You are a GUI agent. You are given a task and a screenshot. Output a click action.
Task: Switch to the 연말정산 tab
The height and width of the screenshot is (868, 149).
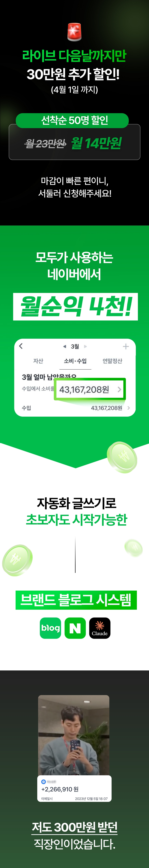point(112,361)
